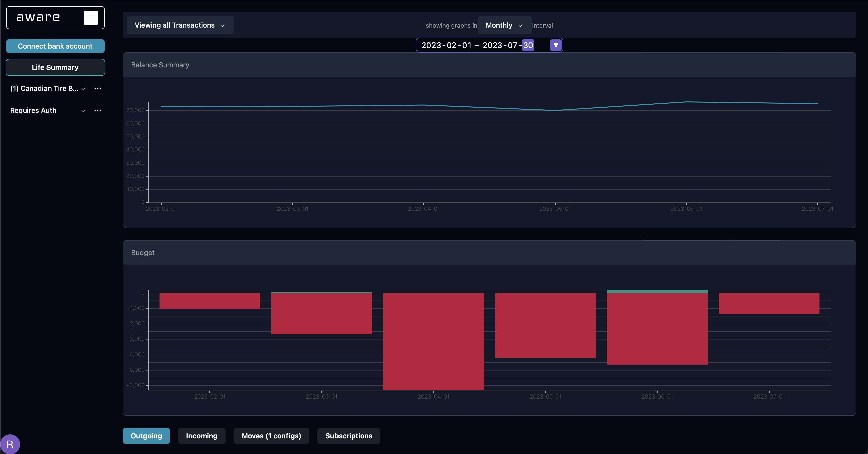Viewport: 868px width, 454px height.
Task: Click the start date 2023-02-01 field
Action: (x=446, y=45)
